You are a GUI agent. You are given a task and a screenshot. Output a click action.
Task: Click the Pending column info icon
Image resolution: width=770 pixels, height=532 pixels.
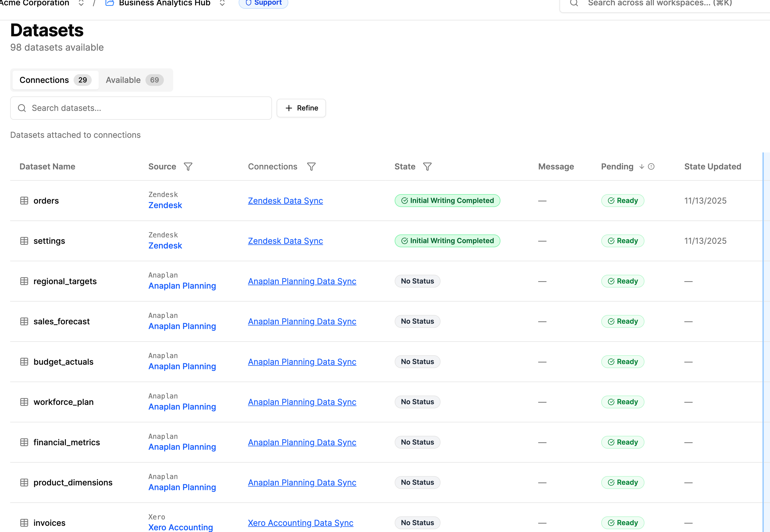(x=651, y=167)
